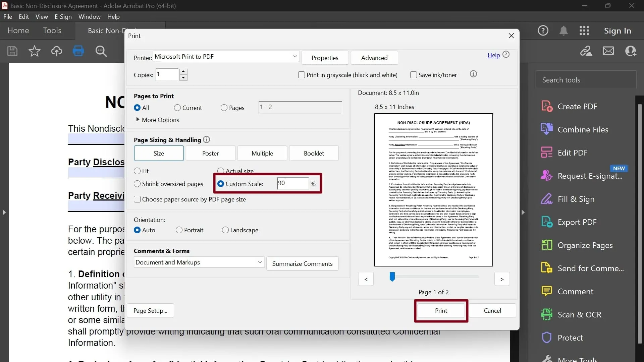Select Landscape orientation

click(226, 230)
